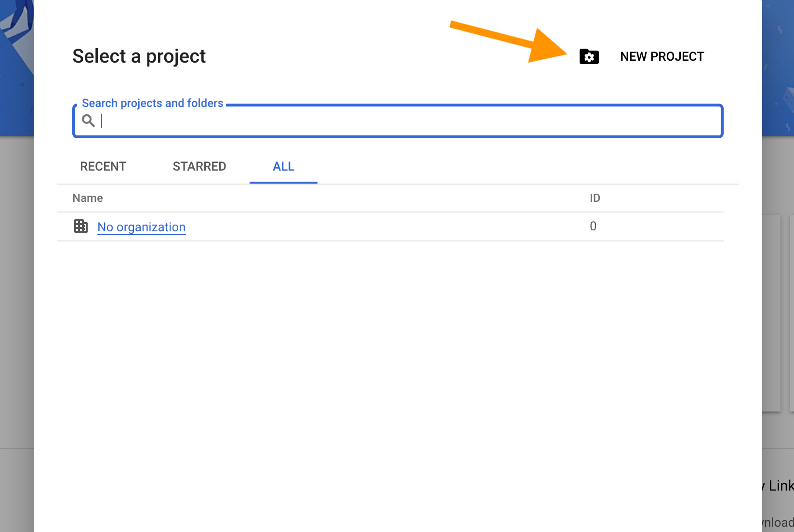Open the No organization link
Image resolution: width=794 pixels, height=532 pixels.
141,226
